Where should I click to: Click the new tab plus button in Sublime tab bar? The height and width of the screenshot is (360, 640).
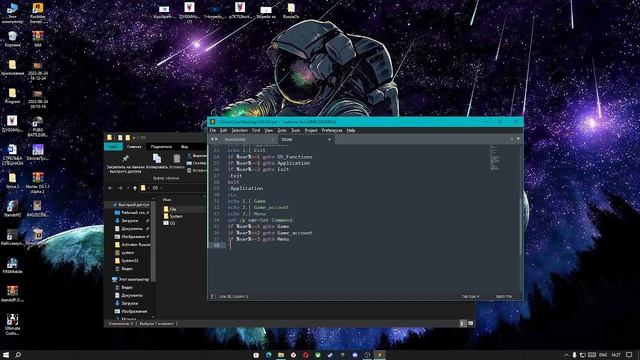pos(511,139)
